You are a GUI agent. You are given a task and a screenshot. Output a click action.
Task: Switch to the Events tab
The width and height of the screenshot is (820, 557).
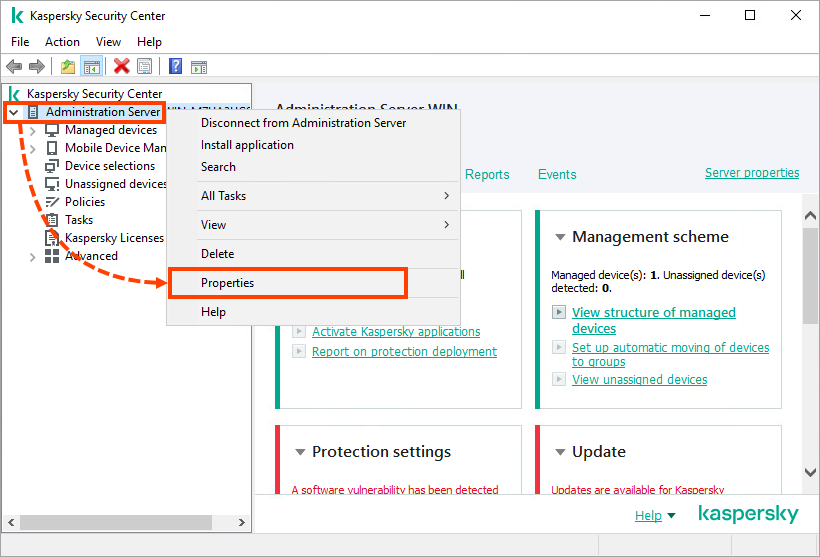[557, 174]
